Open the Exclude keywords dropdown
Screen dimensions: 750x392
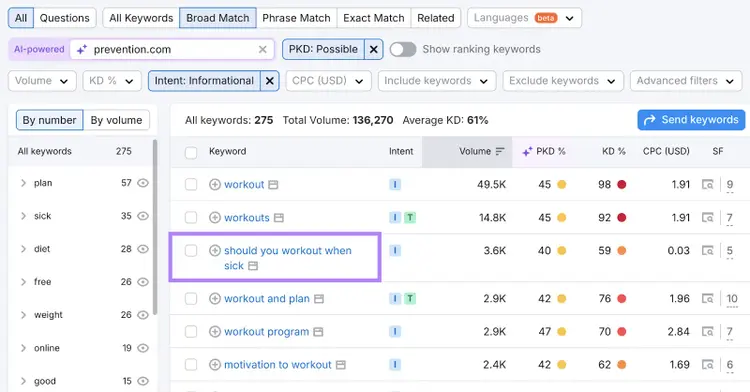[x=563, y=81]
